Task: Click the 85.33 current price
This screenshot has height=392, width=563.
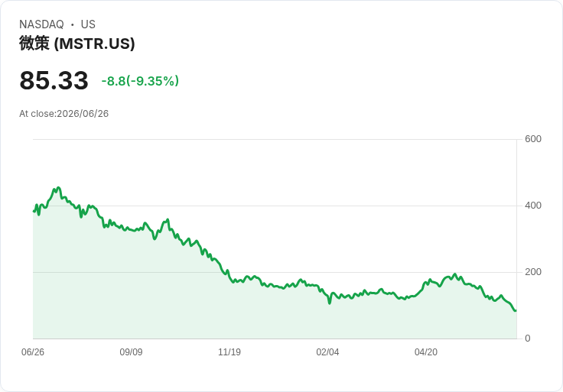Action: [54, 80]
